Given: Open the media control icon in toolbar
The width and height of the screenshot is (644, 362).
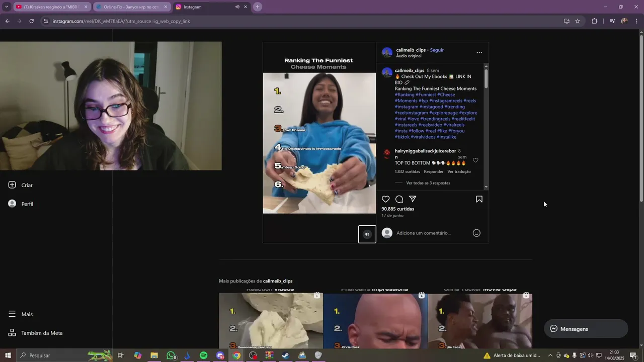Looking at the screenshot, I should (612, 21).
